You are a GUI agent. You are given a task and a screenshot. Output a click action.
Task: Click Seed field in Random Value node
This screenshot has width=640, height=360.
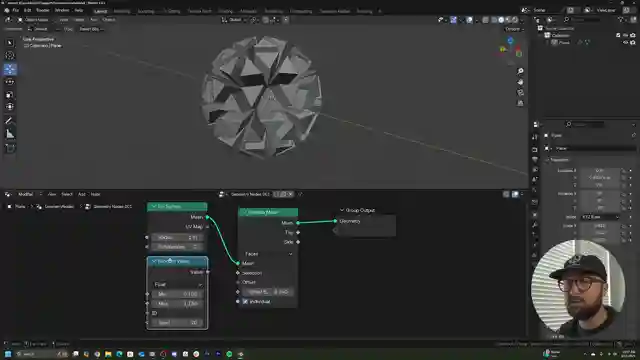coord(178,322)
